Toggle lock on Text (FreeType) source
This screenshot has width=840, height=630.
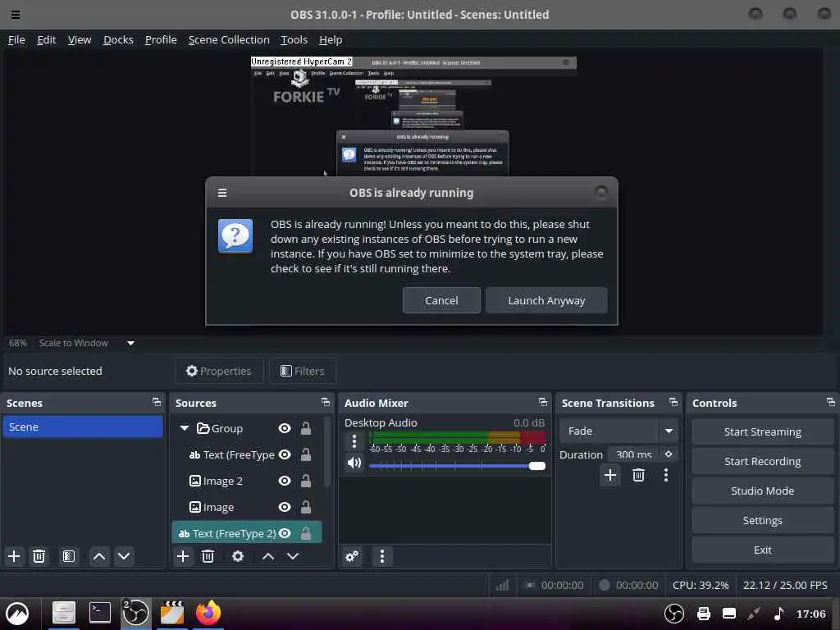(306, 454)
